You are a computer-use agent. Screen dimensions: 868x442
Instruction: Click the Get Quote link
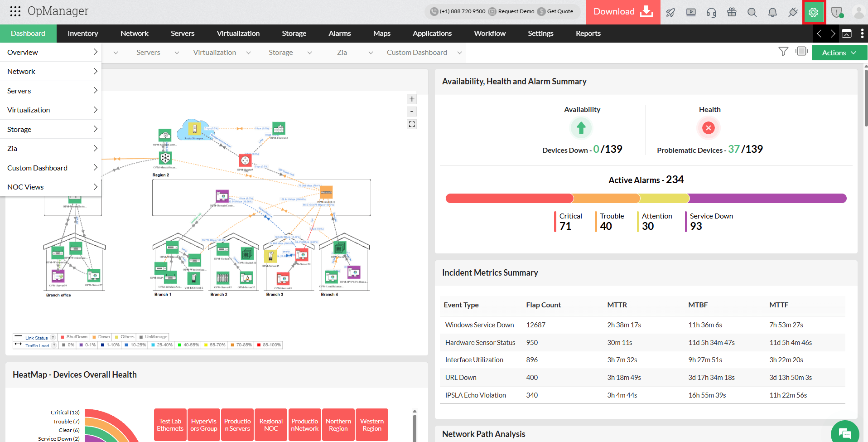click(x=555, y=11)
